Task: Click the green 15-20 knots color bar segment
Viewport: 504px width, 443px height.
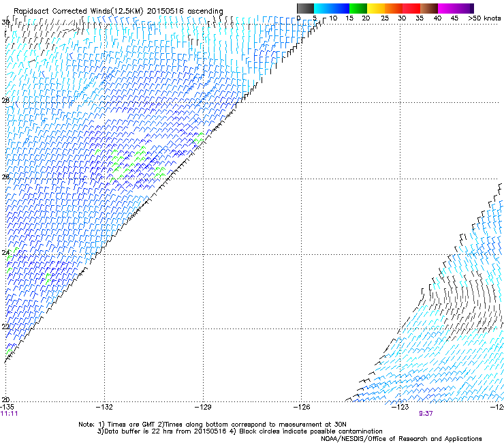Action: [x=358, y=8]
